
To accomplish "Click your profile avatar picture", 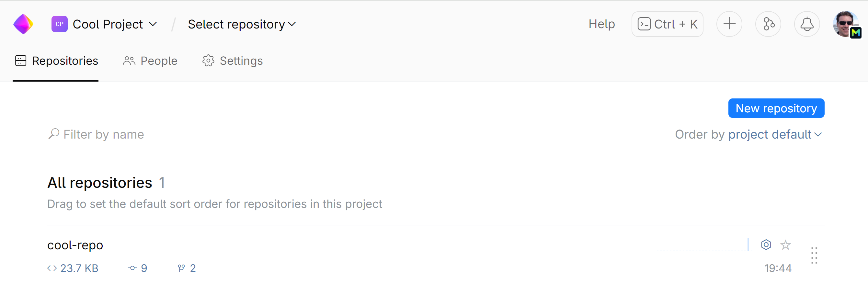I will pos(845,24).
